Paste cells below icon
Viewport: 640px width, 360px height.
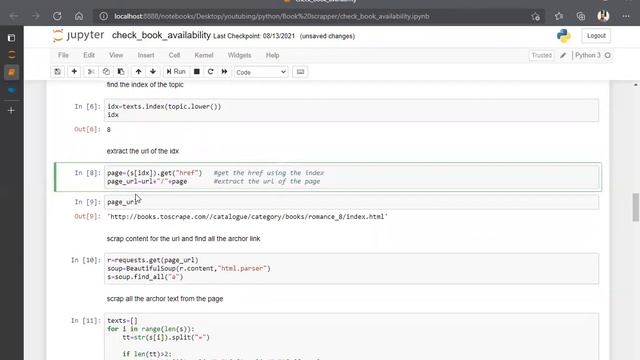(121, 72)
